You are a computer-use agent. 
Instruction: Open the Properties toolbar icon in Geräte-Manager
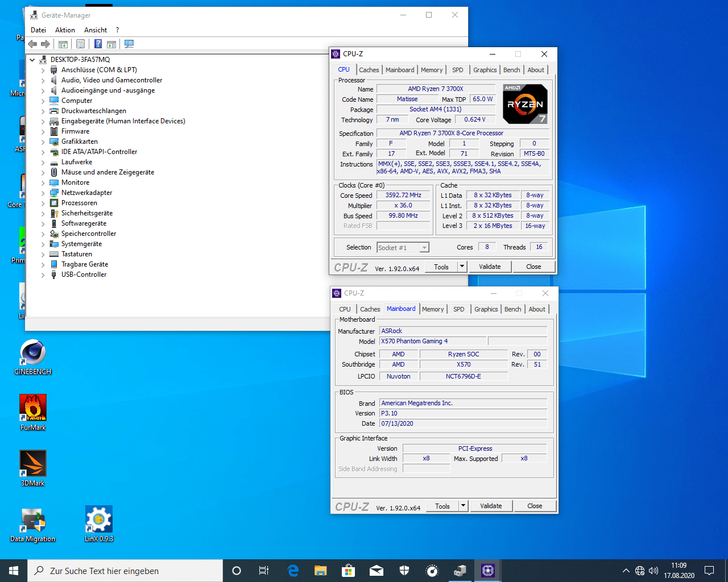80,44
